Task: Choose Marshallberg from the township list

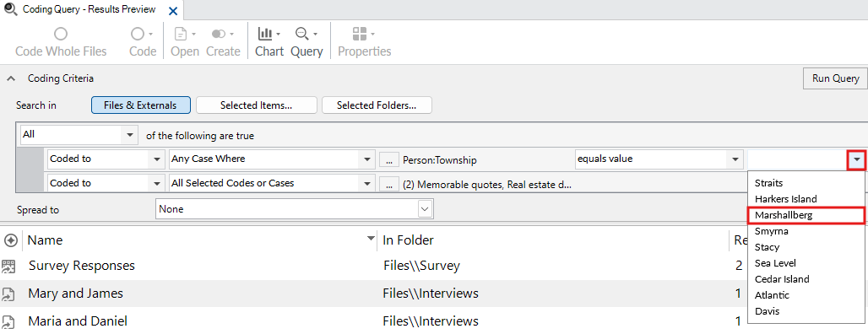Action: tap(806, 215)
